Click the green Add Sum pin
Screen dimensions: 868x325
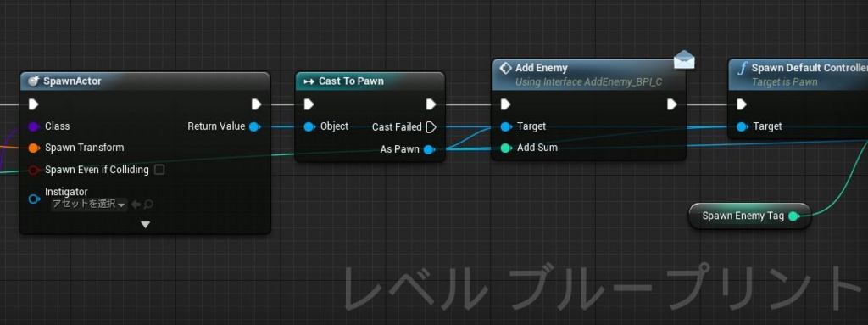(x=506, y=148)
